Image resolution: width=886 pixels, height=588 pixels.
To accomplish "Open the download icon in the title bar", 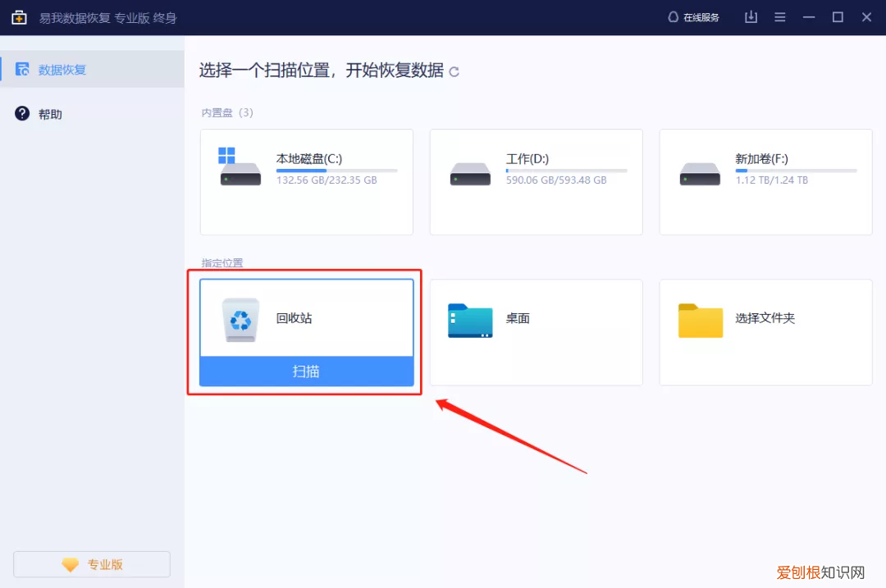I will [751, 16].
